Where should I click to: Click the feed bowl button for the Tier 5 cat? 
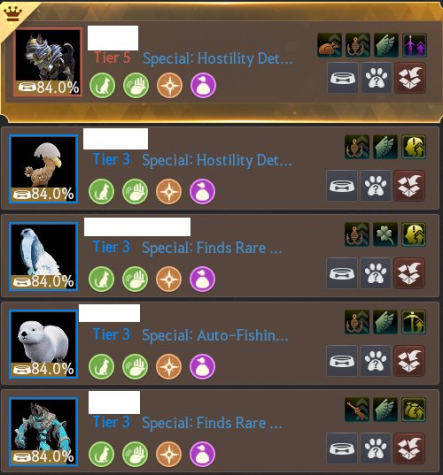tap(343, 78)
